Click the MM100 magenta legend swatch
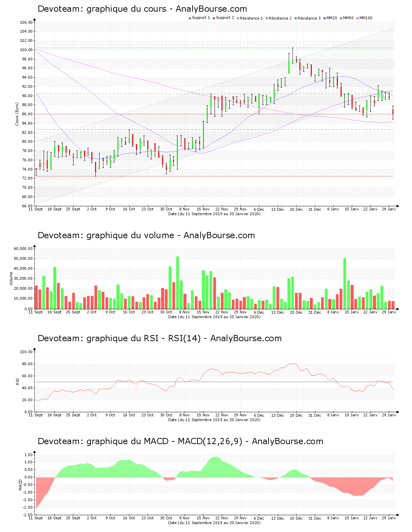Image resolution: width=412 pixels, height=532 pixels. [357, 18]
